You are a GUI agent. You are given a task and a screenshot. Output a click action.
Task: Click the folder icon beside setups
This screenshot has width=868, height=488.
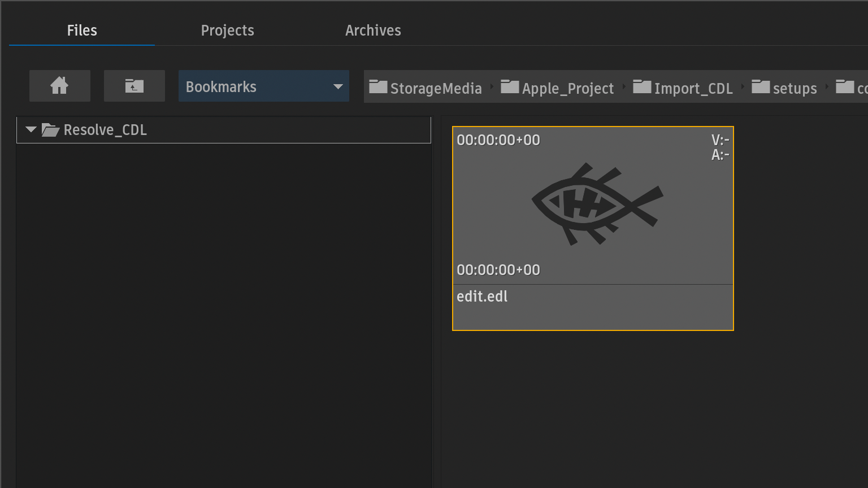[761, 87]
